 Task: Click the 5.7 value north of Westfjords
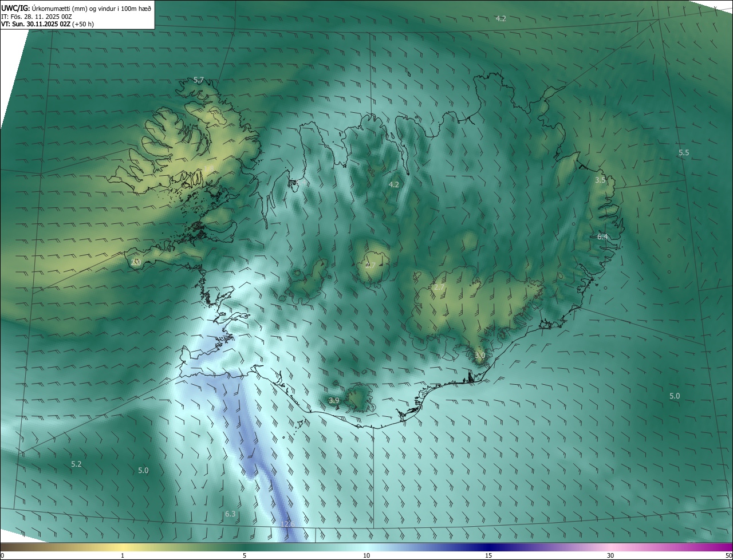pos(199,80)
